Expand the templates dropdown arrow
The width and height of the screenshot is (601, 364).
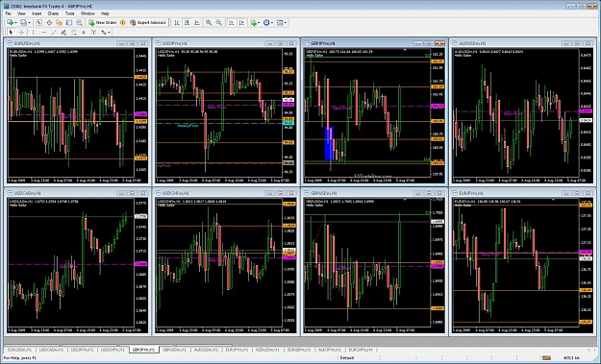[x=286, y=23]
